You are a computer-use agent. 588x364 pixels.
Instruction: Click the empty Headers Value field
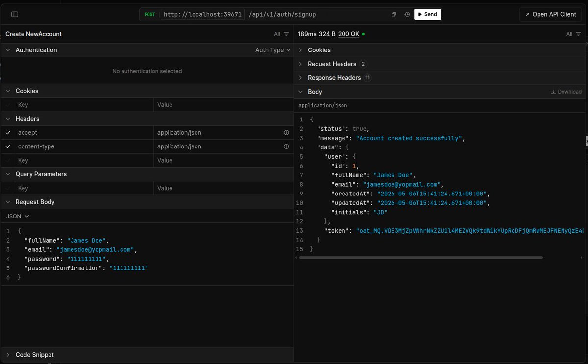click(x=223, y=160)
